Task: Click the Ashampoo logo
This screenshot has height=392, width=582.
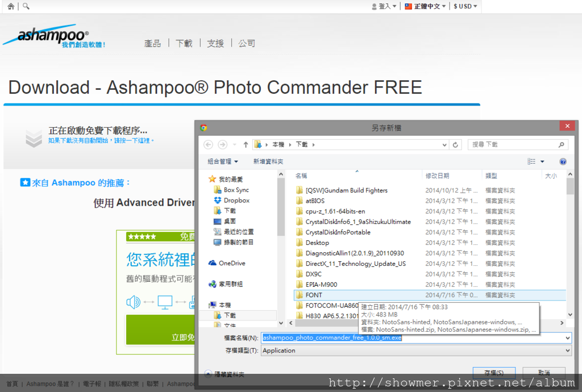Action: point(54,36)
